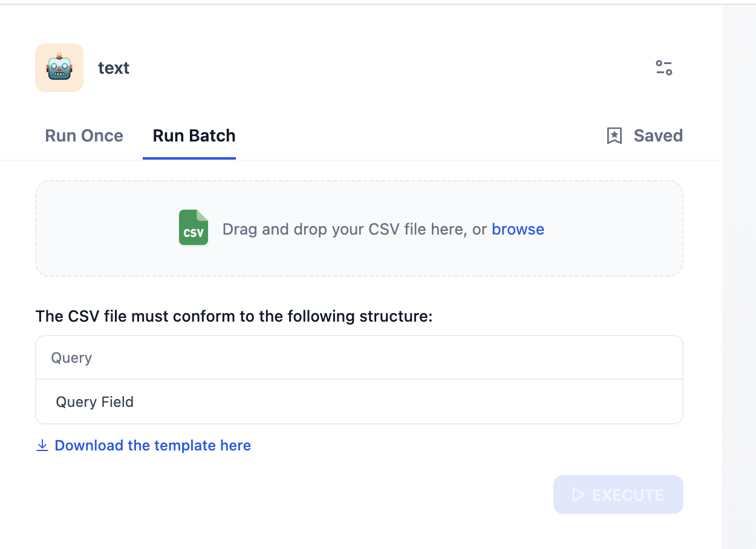The height and width of the screenshot is (549, 756).
Task: Click the gray panel on the right
Action: (739, 272)
